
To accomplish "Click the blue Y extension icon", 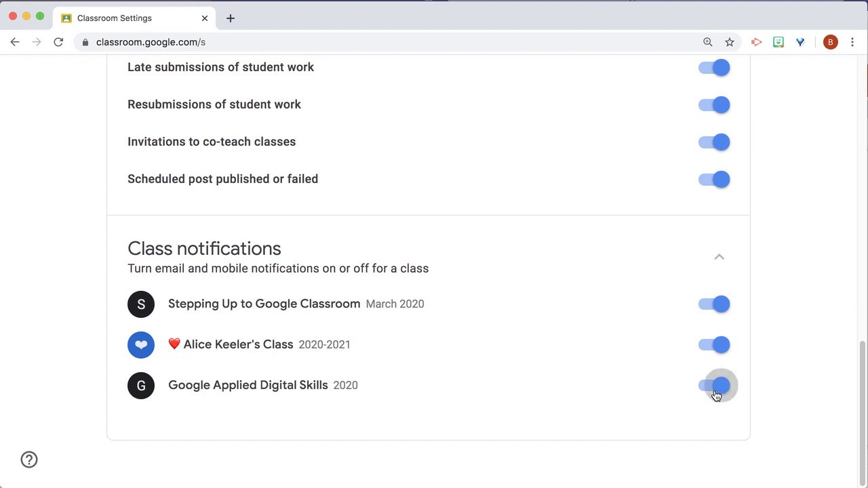I will point(800,42).
